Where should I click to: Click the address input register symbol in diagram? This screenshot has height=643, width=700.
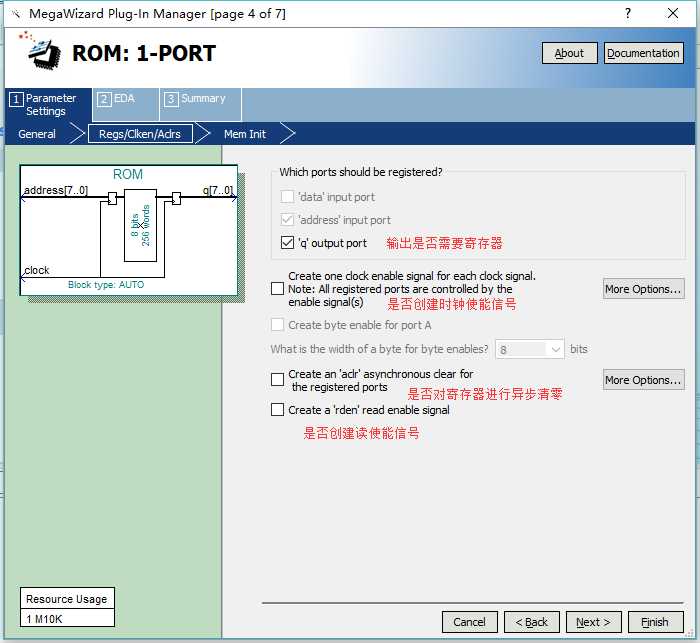click(x=112, y=198)
